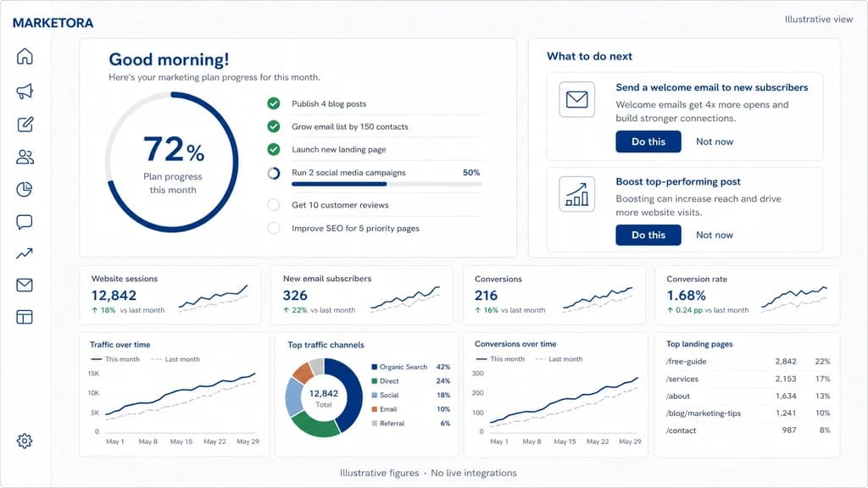Open the Contacts people icon
This screenshot has width=868, height=488.
[x=25, y=157]
